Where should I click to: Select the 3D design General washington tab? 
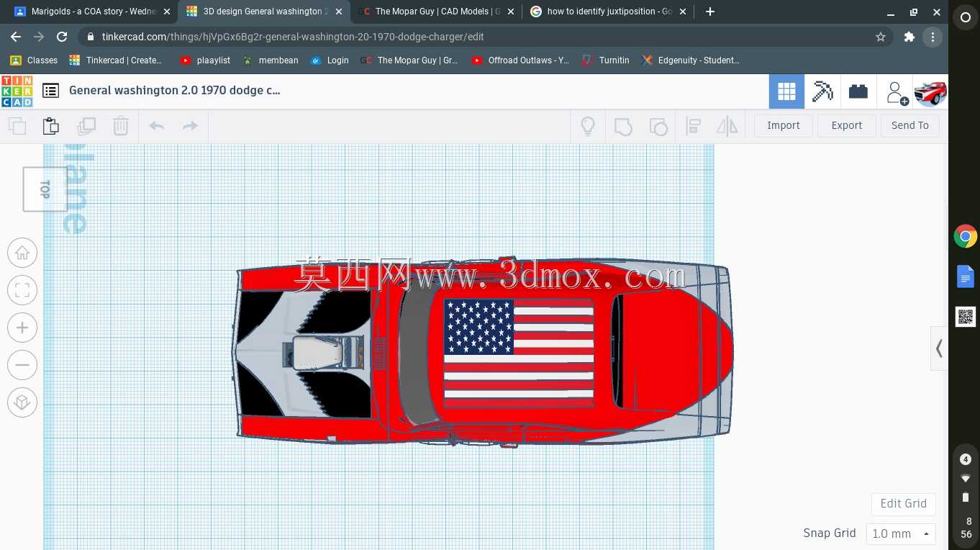(x=265, y=12)
